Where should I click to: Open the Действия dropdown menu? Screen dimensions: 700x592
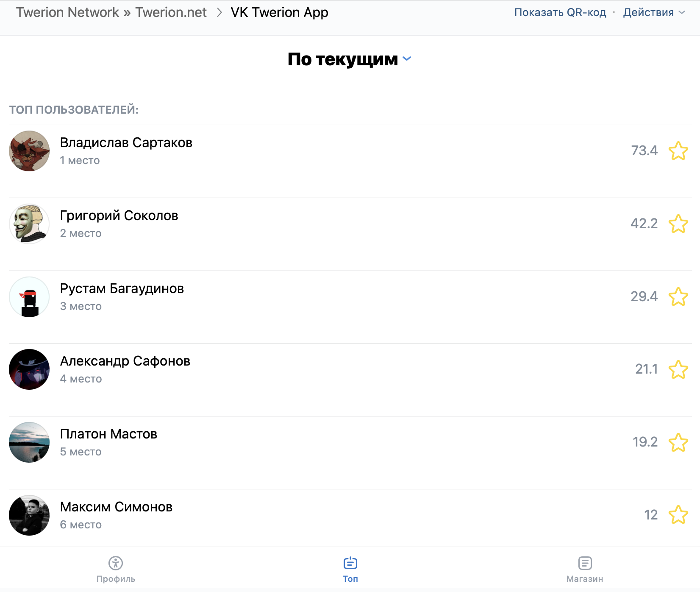pos(654,12)
